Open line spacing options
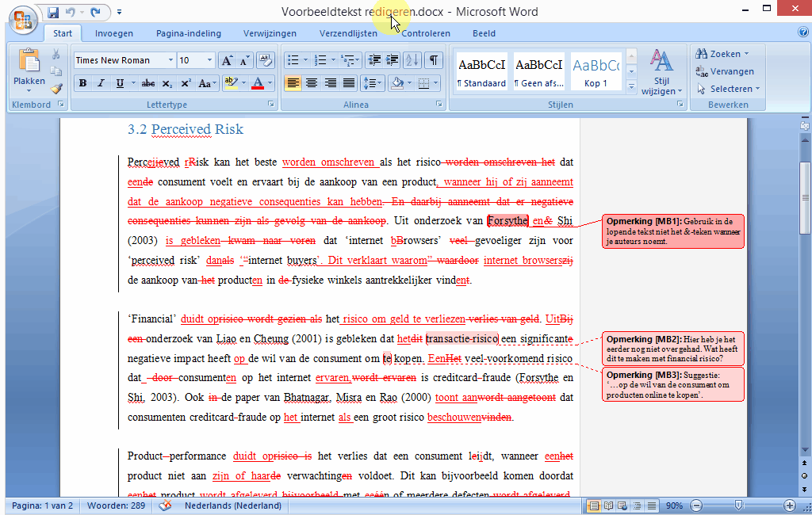Viewport: 812px width, 515px height. (373, 83)
